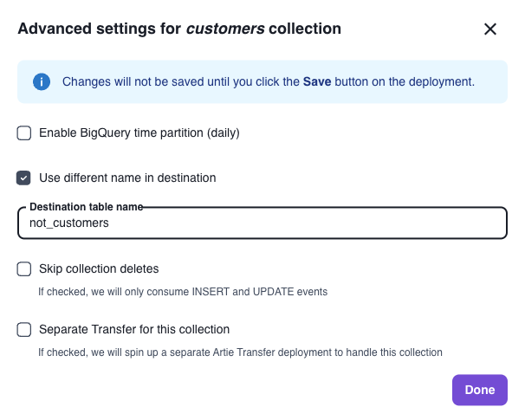Check the Skip collection deletes box
This screenshot has width=525, height=420.
coord(24,268)
